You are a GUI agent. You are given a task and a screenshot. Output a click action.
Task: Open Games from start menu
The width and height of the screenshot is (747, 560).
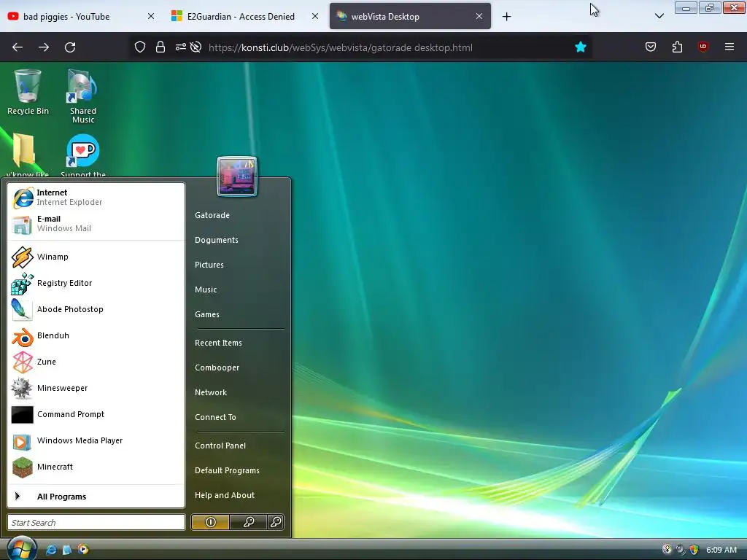point(206,314)
